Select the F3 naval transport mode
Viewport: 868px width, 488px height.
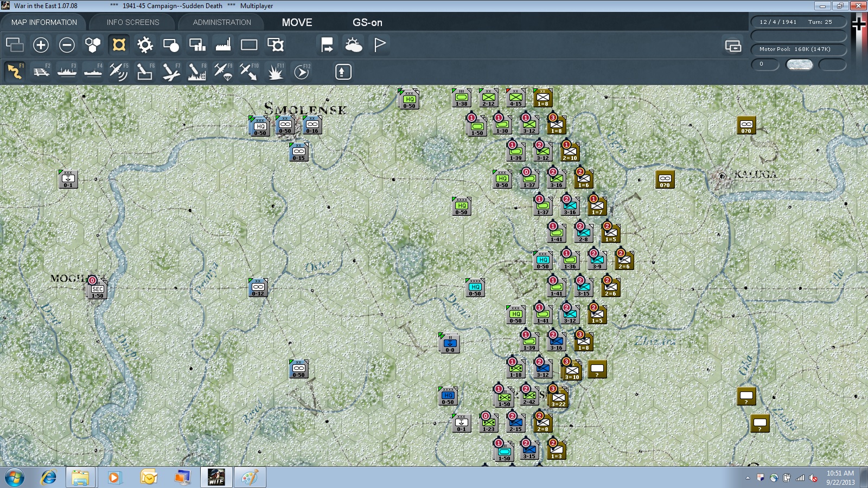point(67,72)
